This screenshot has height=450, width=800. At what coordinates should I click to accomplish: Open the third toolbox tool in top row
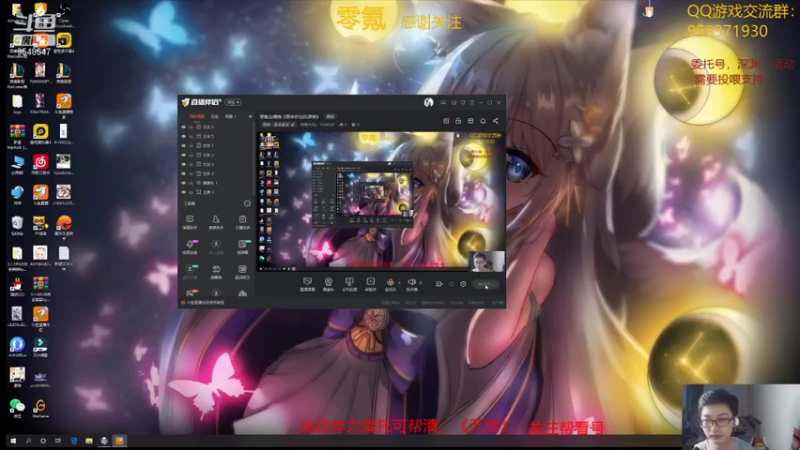pyautogui.click(x=242, y=221)
